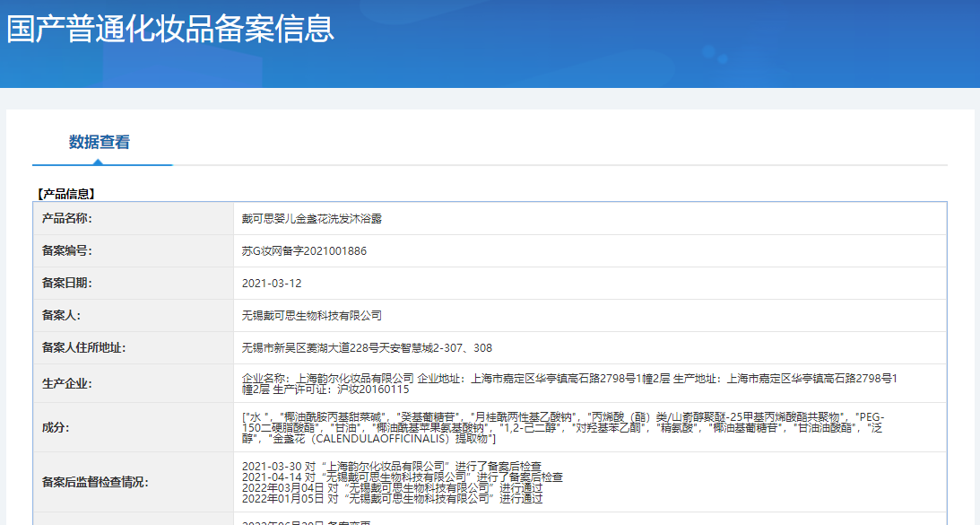
Task: Click the 备案日期 label cell
Action: [x=67, y=284]
